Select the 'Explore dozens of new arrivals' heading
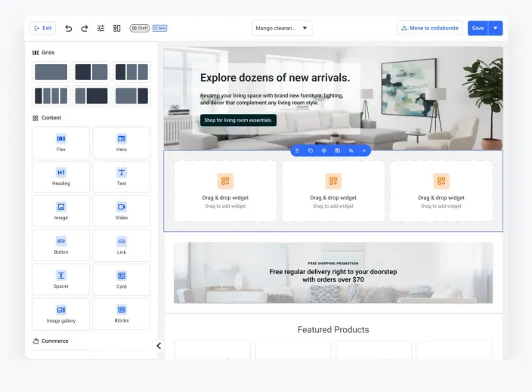The width and height of the screenshot is (532, 392). click(x=275, y=78)
